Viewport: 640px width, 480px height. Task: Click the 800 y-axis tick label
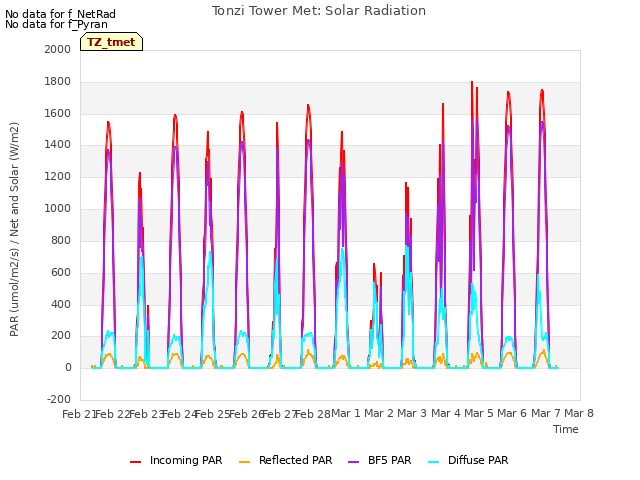[61, 240]
